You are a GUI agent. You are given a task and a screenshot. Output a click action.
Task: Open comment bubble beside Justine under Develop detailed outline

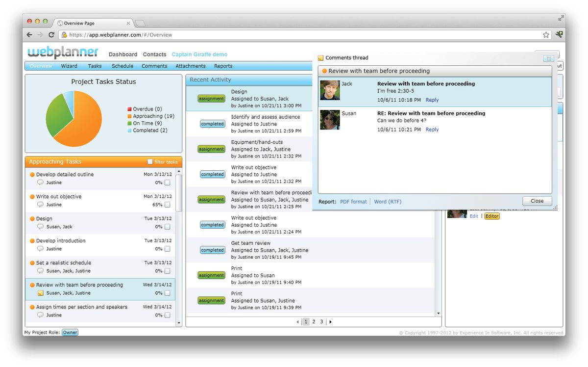click(x=40, y=183)
